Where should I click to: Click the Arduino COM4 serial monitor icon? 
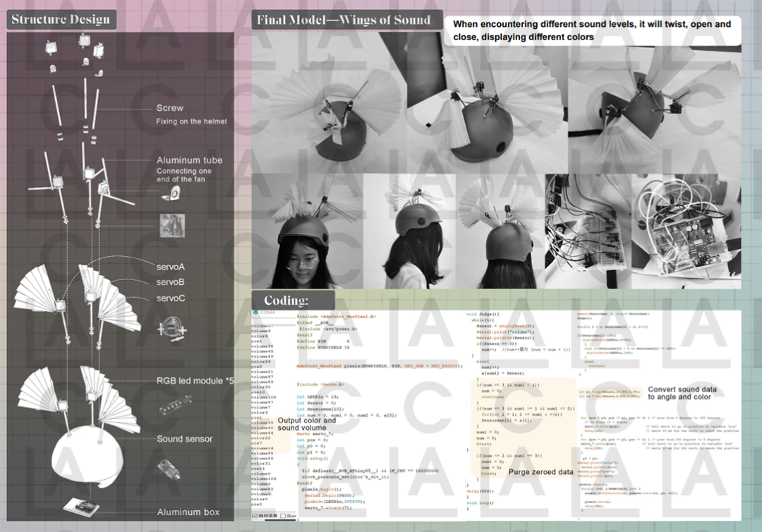coord(255,313)
